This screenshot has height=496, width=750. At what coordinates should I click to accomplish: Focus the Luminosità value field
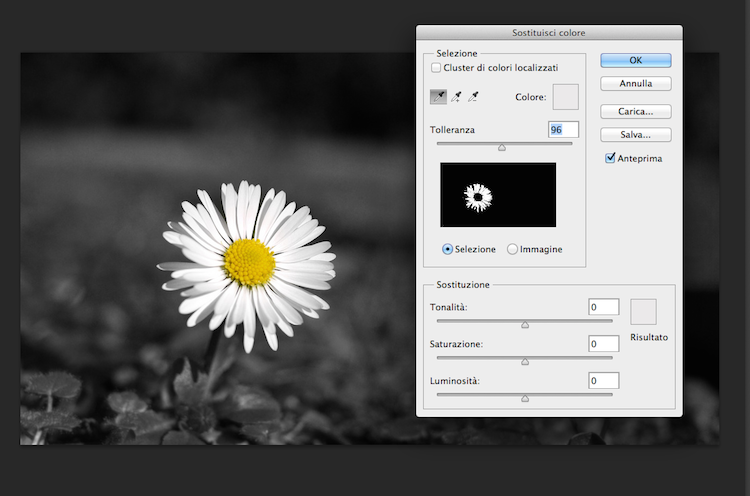tap(604, 381)
